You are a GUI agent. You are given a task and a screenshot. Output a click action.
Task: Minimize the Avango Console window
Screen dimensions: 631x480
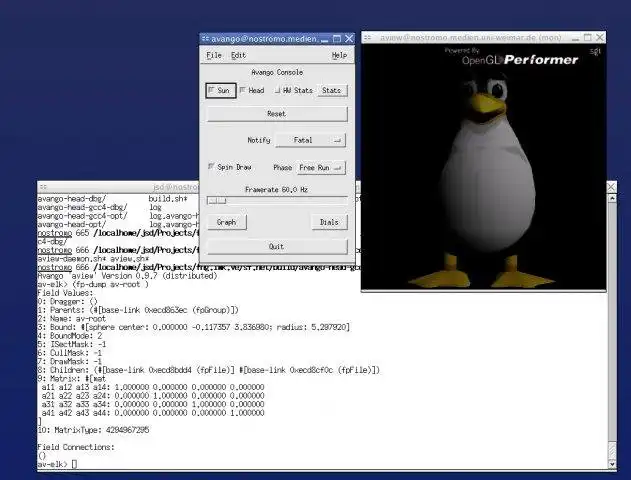[x=325, y=39]
